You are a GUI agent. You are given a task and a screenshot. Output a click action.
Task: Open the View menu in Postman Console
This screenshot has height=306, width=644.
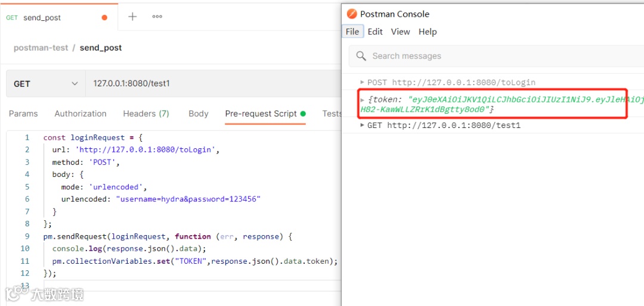coord(401,32)
